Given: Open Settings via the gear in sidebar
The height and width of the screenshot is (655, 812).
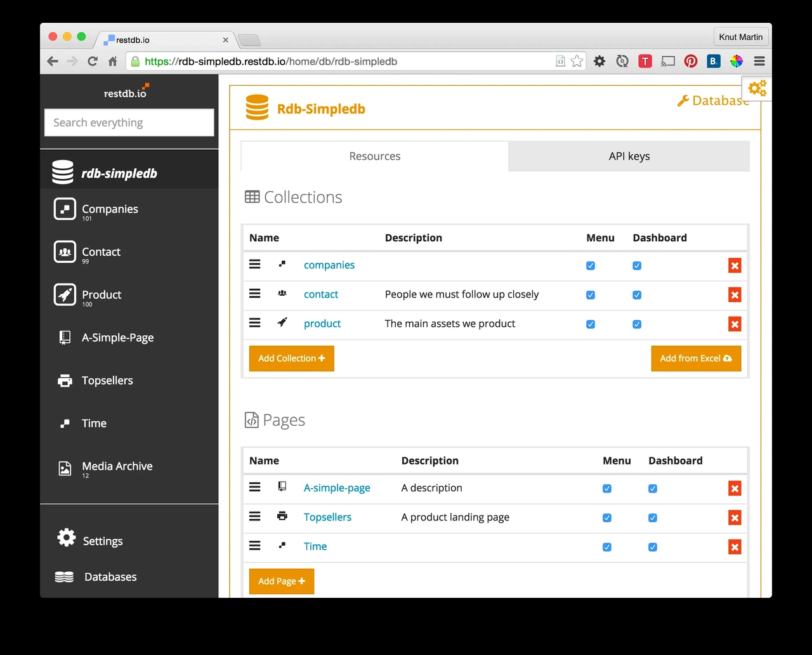Looking at the screenshot, I should pos(66,538).
